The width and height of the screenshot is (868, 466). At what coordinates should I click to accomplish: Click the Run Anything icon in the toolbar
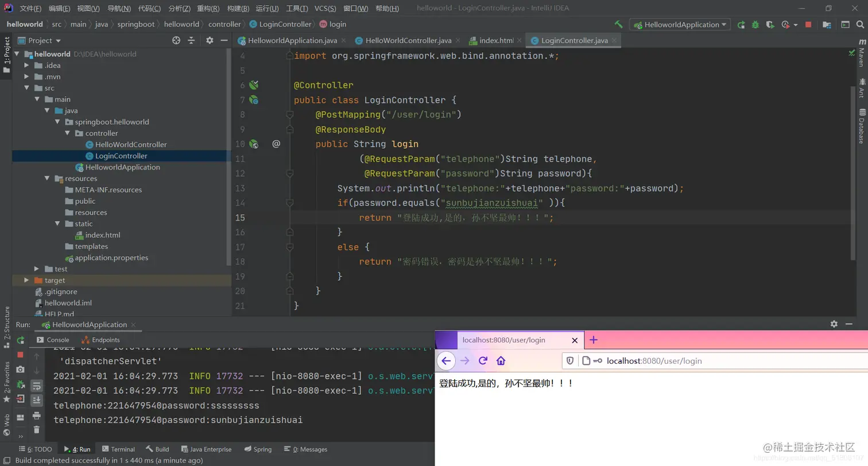point(845,25)
